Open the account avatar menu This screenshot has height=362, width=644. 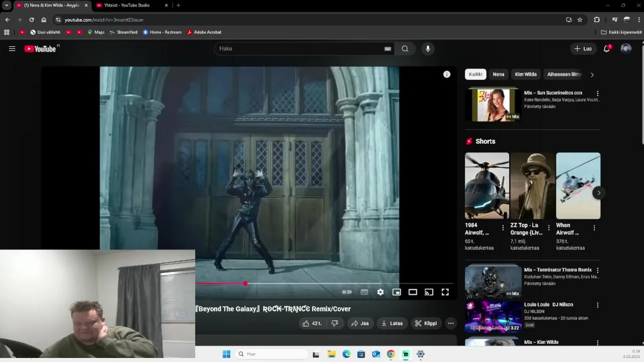[x=626, y=49]
